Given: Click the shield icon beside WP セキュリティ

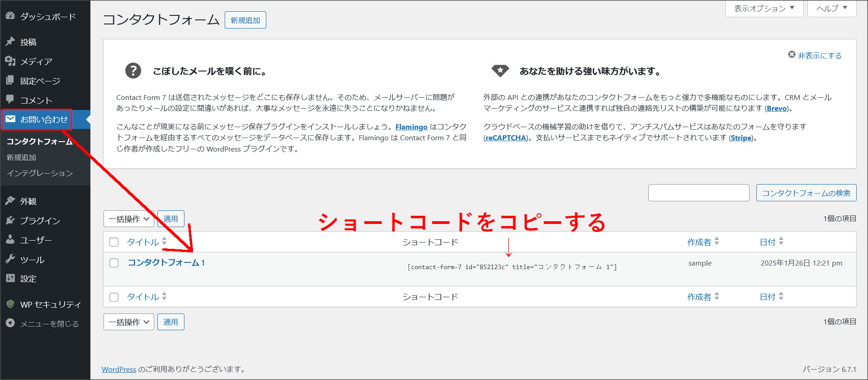Looking at the screenshot, I should 10,304.
